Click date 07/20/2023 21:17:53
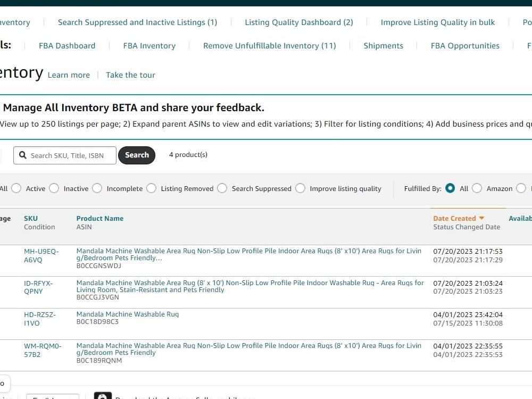The height and width of the screenshot is (399, 532). click(x=468, y=252)
